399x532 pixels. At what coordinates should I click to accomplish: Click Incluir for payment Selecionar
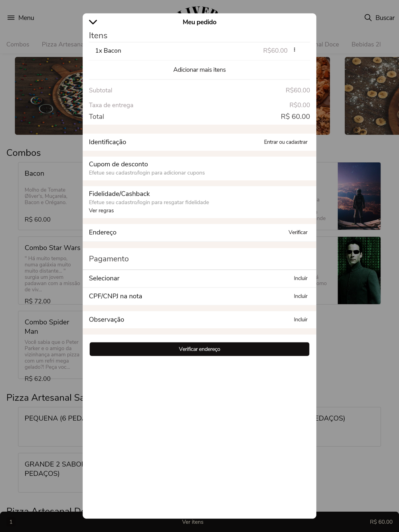coord(301,278)
